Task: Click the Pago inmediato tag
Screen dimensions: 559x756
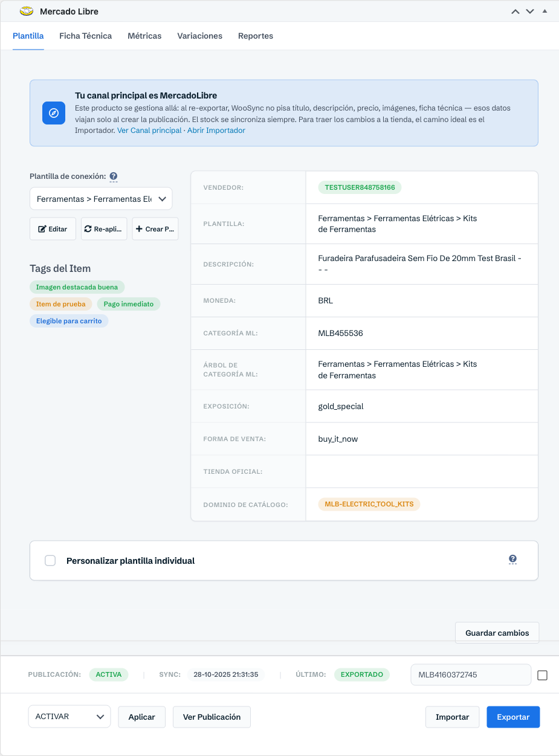Action: tap(129, 304)
